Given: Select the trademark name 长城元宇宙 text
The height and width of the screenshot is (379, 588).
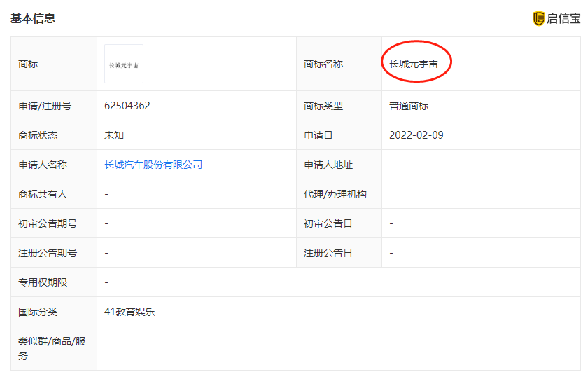Looking at the screenshot, I should coord(414,64).
